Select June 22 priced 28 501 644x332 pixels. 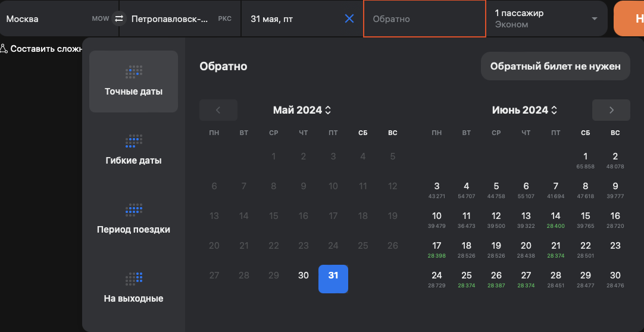(585, 249)
